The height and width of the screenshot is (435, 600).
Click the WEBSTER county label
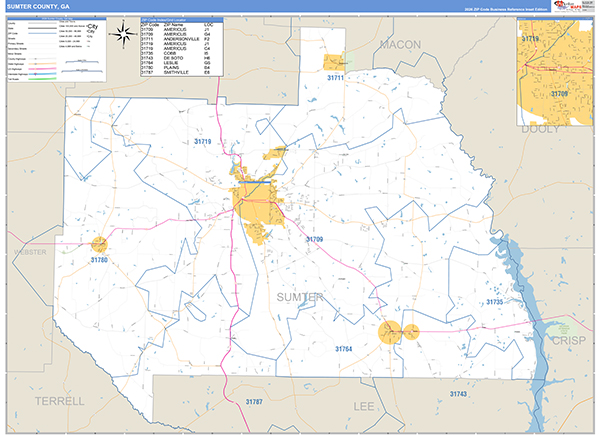click(x=30, y=252)
